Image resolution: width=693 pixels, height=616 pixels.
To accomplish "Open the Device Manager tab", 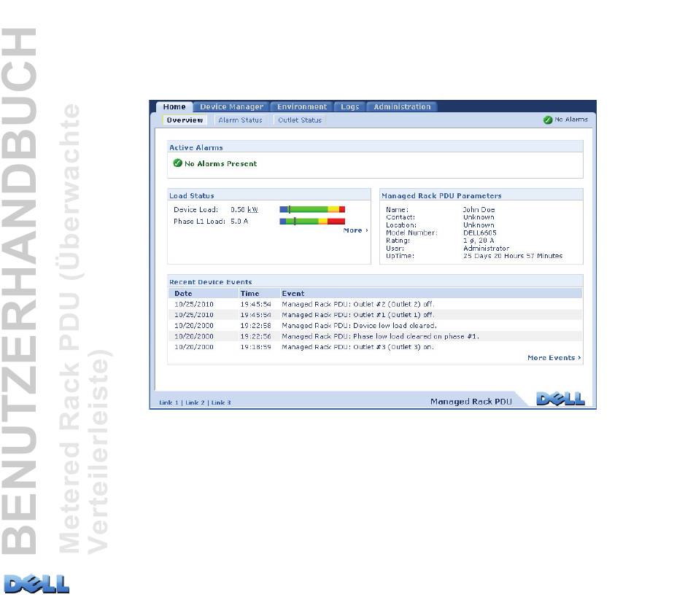I will coord(231,107).
